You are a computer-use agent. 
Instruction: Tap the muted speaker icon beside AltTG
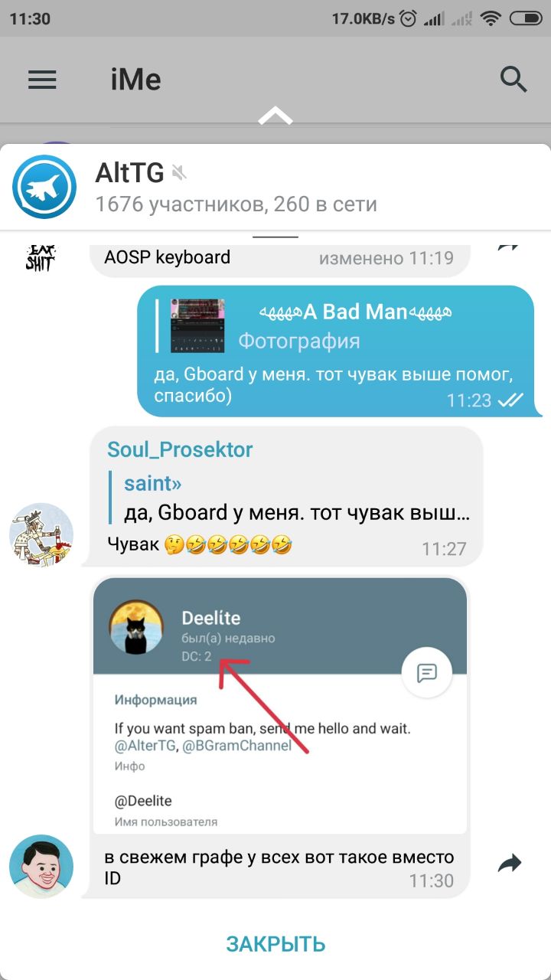click(179, 173)
